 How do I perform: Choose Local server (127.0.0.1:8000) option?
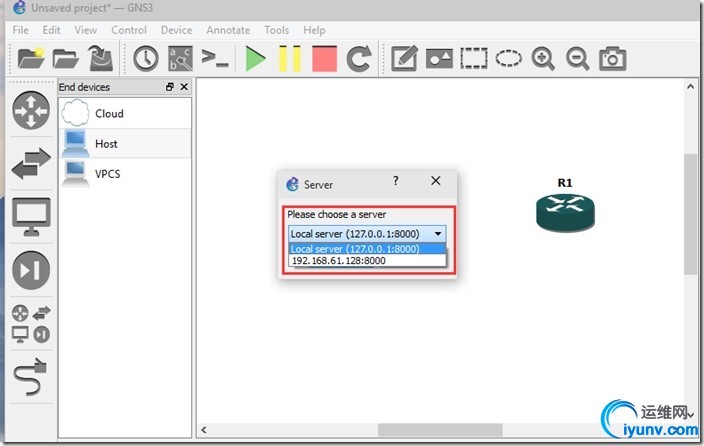(x=367, y=249)
